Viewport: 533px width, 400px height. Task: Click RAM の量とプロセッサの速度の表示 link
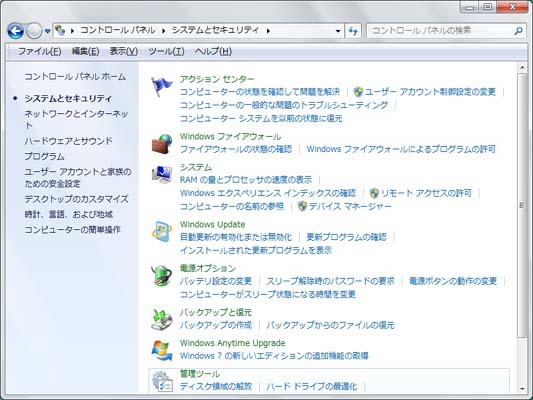pyautogui.click(x=246, y=179)
